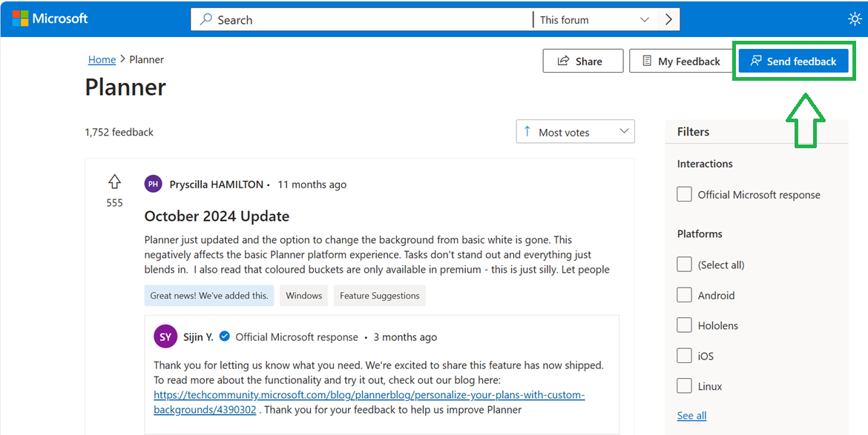
Task: Click the Microsoft logo
Action: [x=50, y=19]
